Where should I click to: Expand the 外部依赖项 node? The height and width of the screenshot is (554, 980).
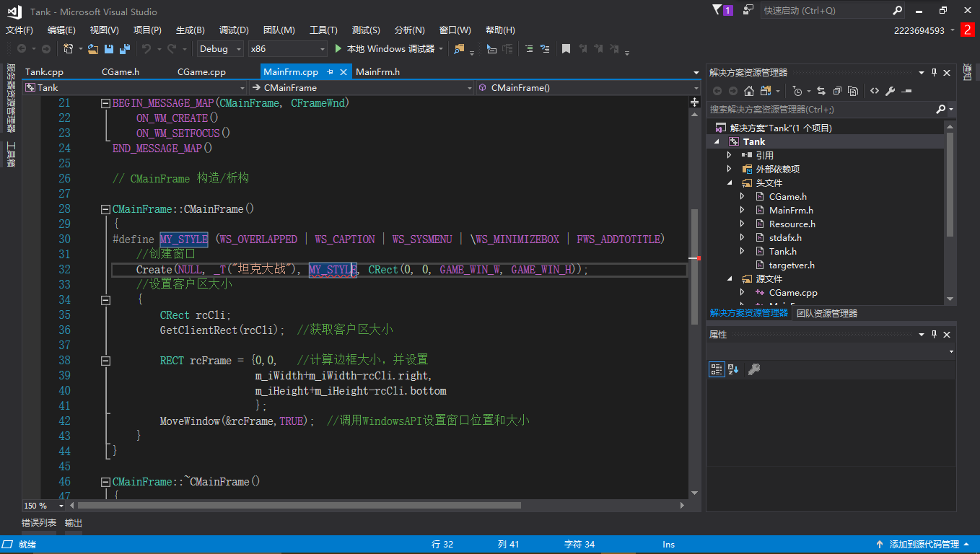(729, 169)
